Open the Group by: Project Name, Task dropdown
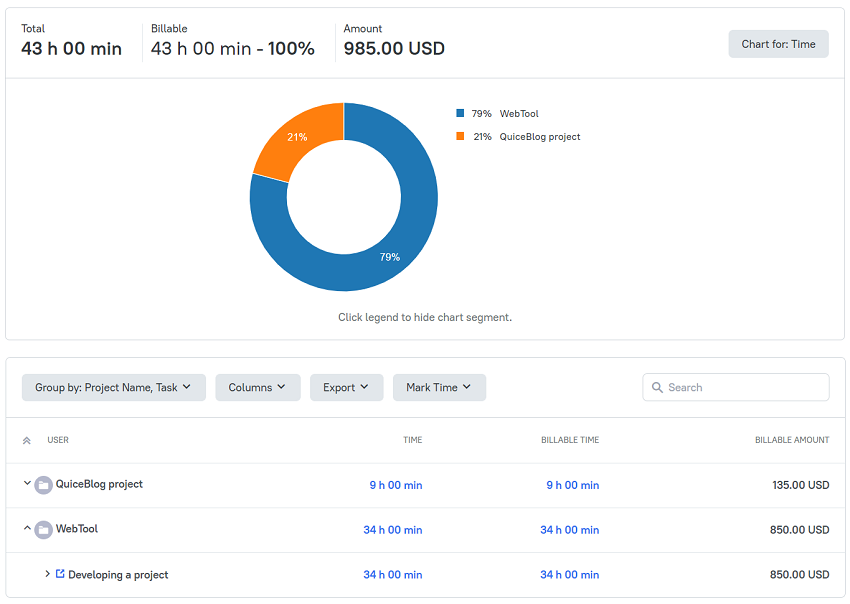850x604 pixels. (114, 388)
